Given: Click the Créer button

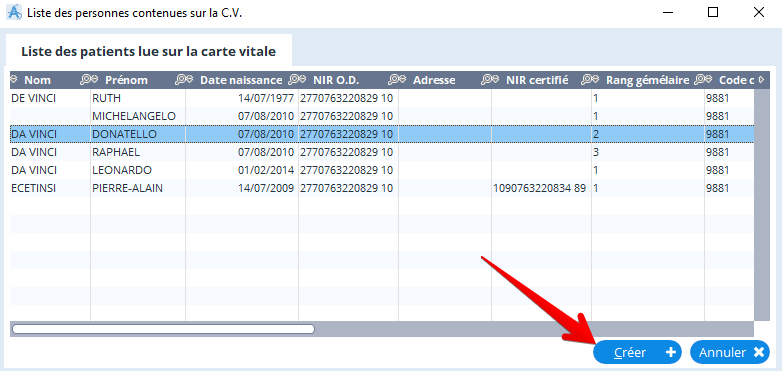Looking at the screenshot, I should pos(637,353).
